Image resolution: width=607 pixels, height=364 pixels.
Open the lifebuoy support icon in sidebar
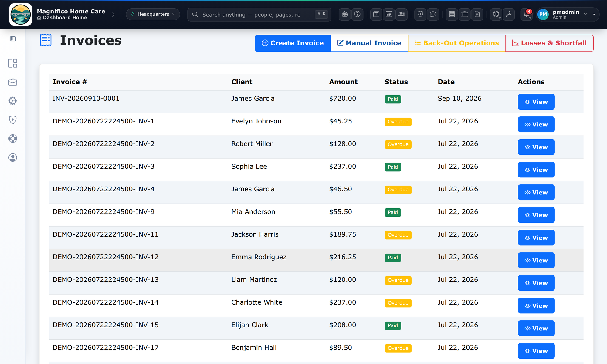pos(13,139)
